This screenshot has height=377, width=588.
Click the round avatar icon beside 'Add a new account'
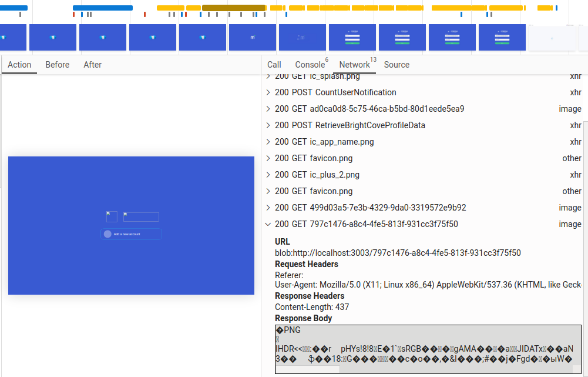point(107,234)
